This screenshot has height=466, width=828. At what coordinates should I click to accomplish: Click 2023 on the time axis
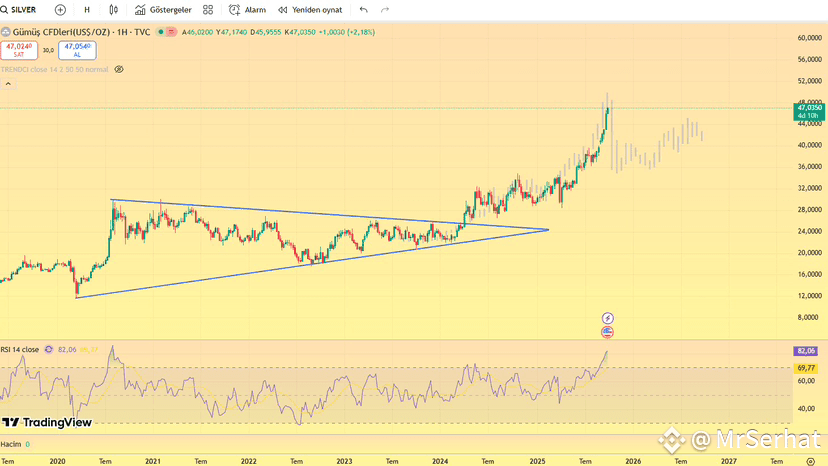344,461
